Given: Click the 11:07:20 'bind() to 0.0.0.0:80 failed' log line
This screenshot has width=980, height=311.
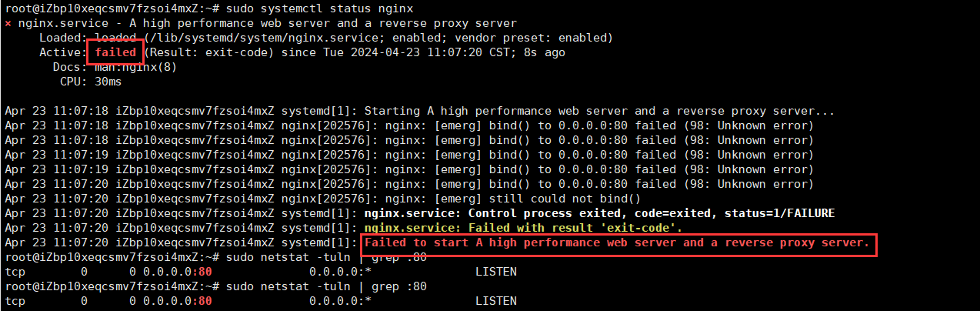Looking at the screenshot, I should 408,184.
